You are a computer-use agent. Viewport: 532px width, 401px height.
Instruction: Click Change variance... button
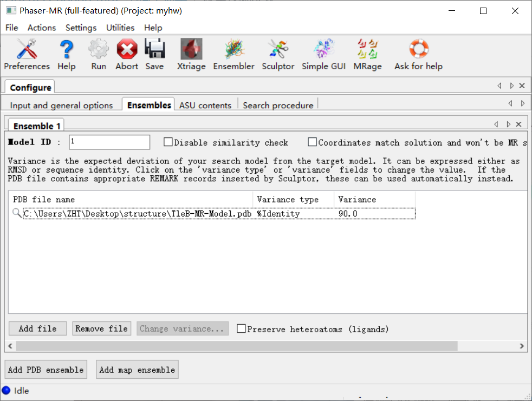[182, 328]
